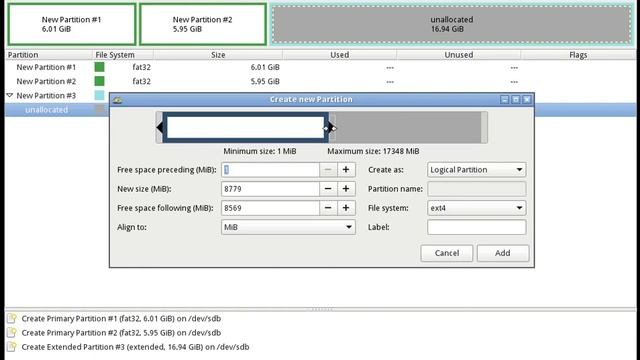The image size is (640, 360).
Task: Select New Partition #1 row in table
Action: (320, 67)
